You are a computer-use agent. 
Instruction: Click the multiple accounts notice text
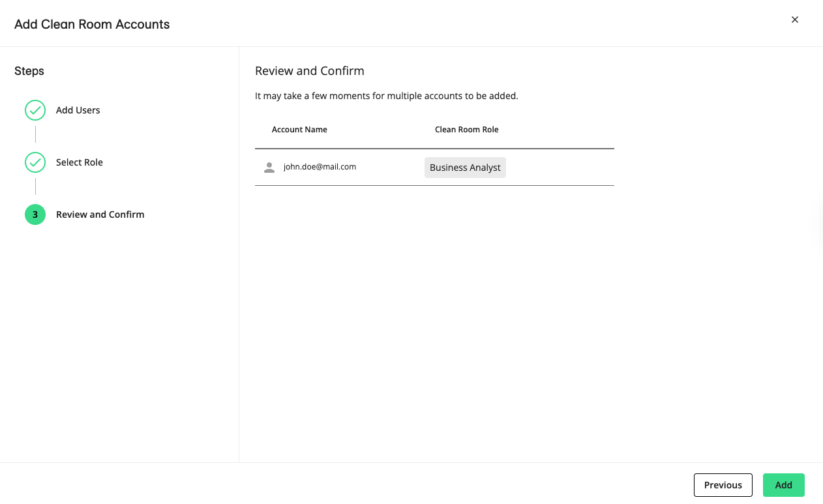[386, 96]
